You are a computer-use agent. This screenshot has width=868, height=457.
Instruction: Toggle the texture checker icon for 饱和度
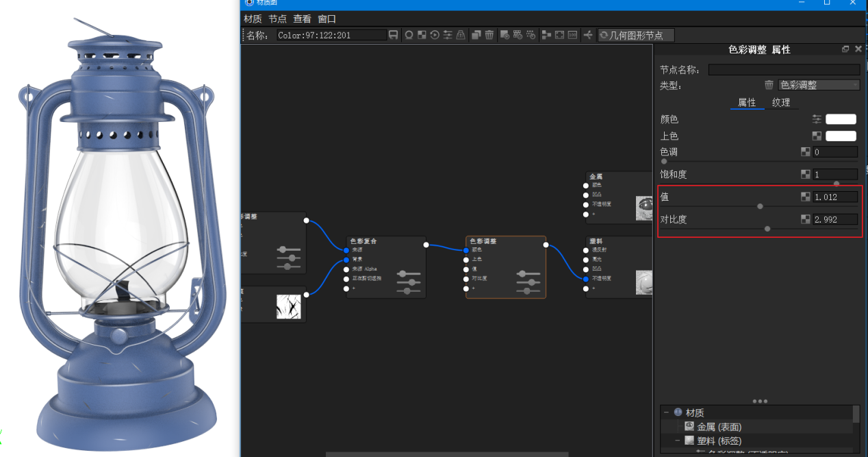point(806,175)
